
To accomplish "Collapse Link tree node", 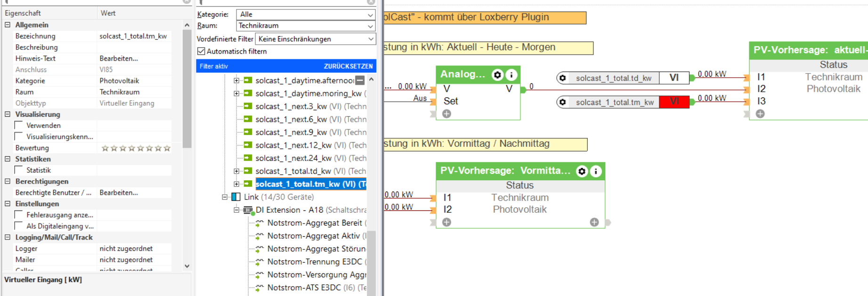I will [225, 197].
